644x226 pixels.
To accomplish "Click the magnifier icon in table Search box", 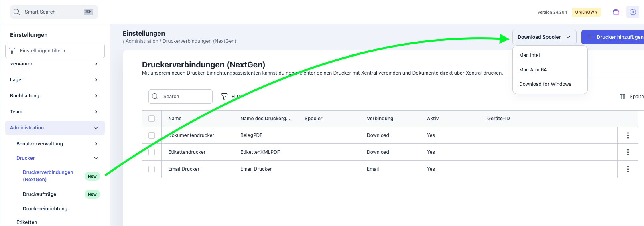I will click(x=155, y=97).
